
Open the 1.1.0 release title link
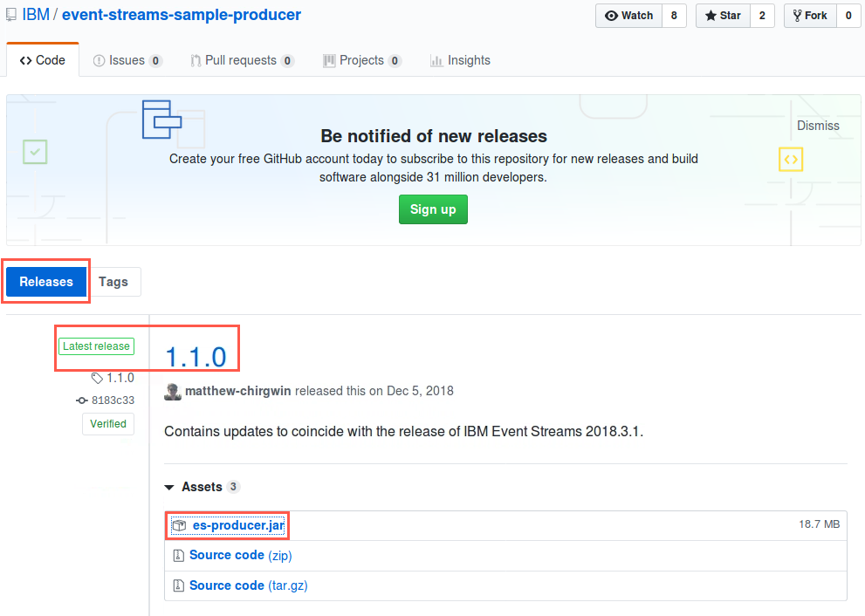[196, 358]
